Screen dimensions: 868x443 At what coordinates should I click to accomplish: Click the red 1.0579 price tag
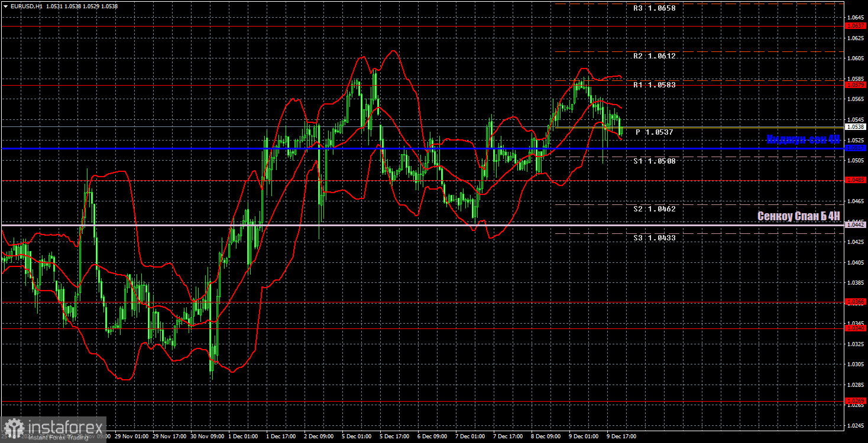tap(856, 85)
